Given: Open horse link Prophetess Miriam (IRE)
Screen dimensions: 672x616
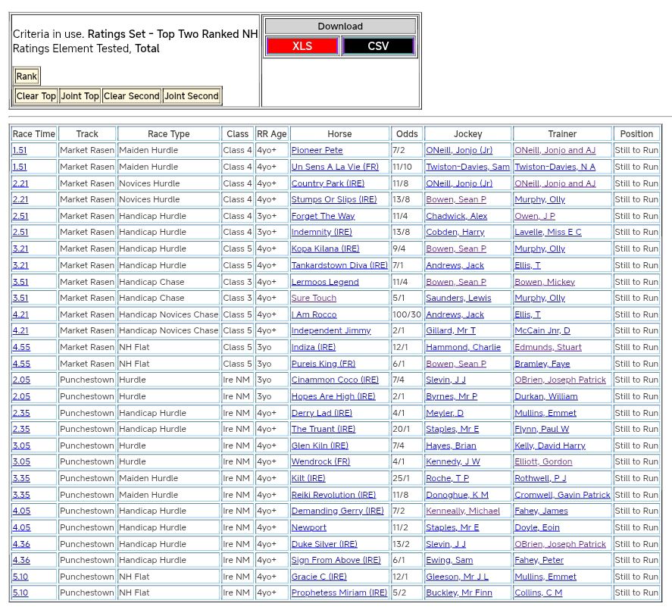Looking at the screenshot, I should pyautogui.click(x=339, y=593).
